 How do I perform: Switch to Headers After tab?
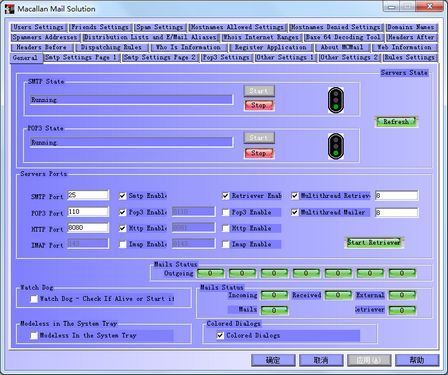point(411,37)
